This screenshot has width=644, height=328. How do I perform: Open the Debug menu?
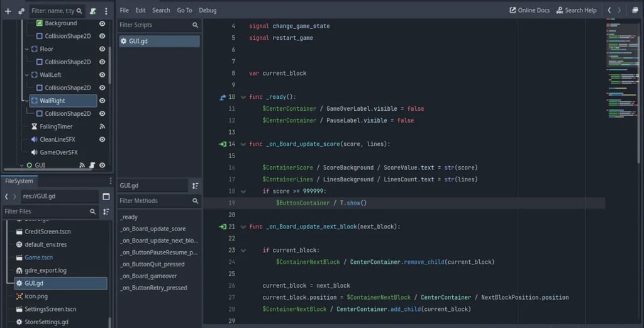(x=208, y=10)
